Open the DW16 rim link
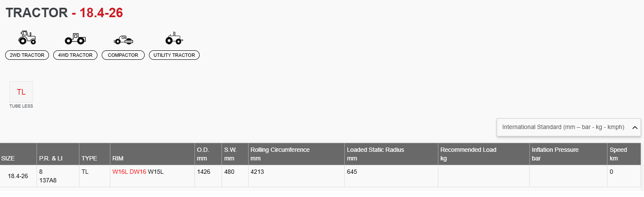This screenshot has height=197, width=644. point(138,172)
